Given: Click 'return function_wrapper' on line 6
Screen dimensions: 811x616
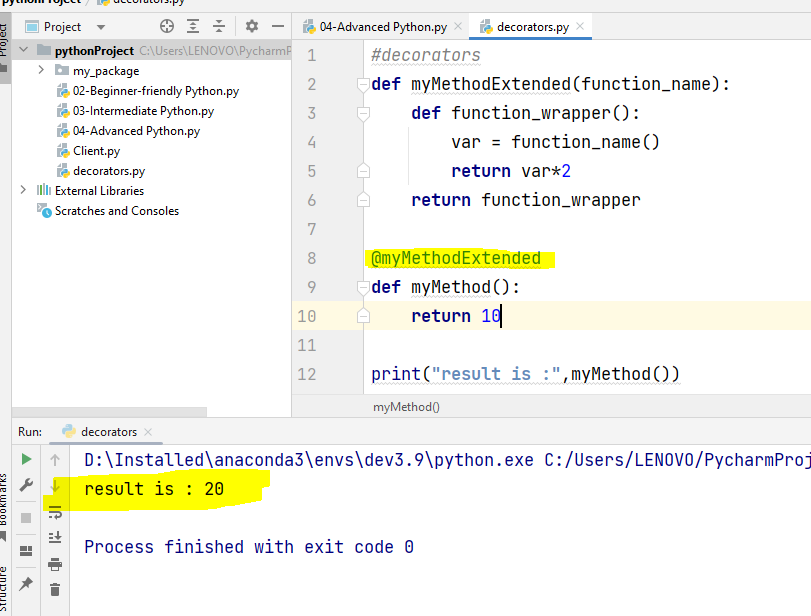Looking at the screenshot, I should click(526, 200).
